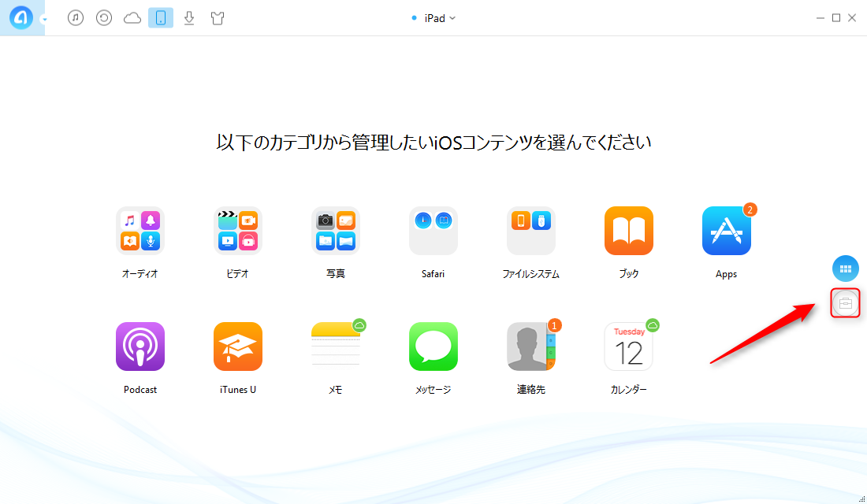Open the メモ notes icon
Screen dimensions: 867x504
click(x=336, y=346)
